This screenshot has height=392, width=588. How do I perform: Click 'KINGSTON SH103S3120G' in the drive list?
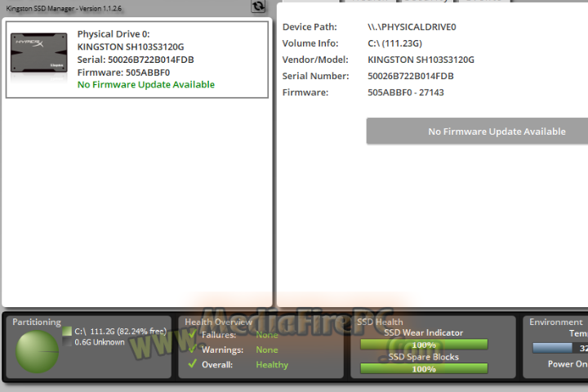tap(131, 47)
